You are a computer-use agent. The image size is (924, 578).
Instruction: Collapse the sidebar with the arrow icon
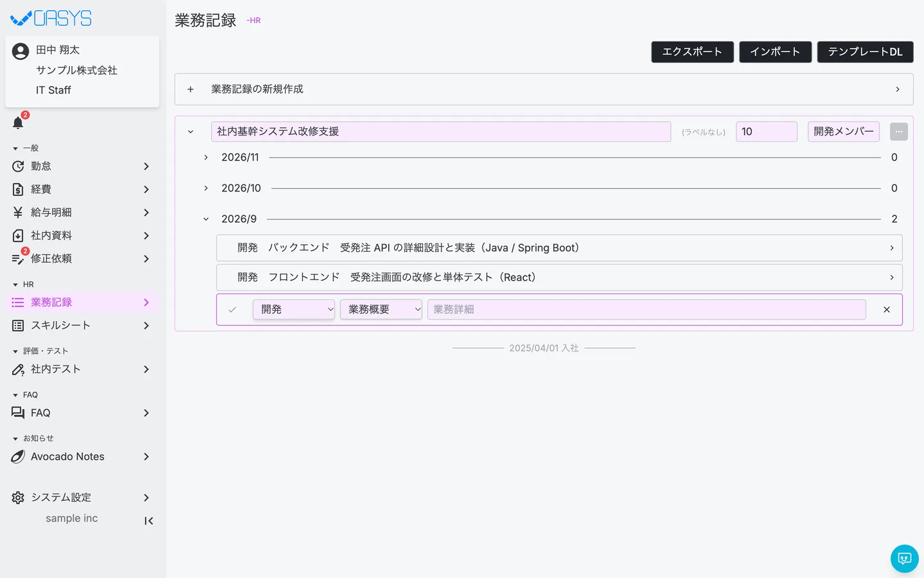[148, 521]
